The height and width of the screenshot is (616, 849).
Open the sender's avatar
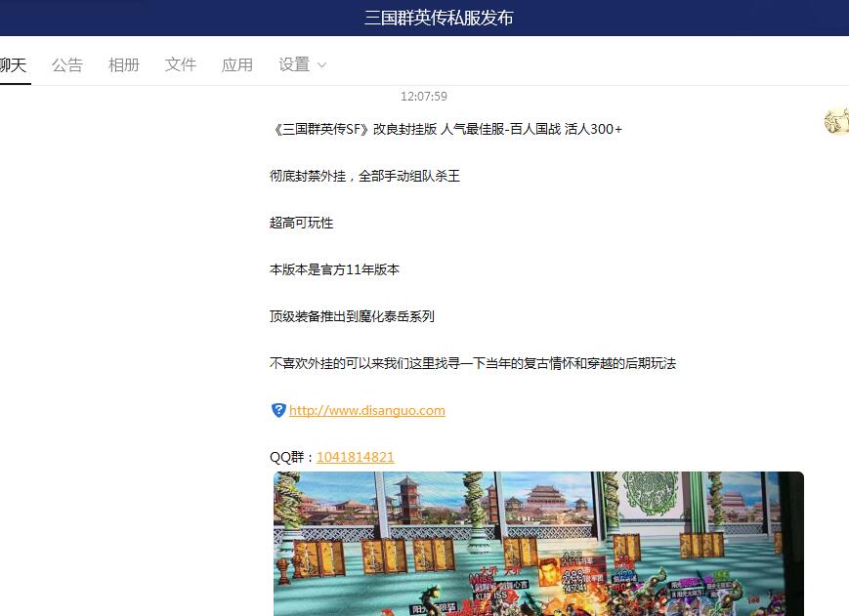coord(836,121)
